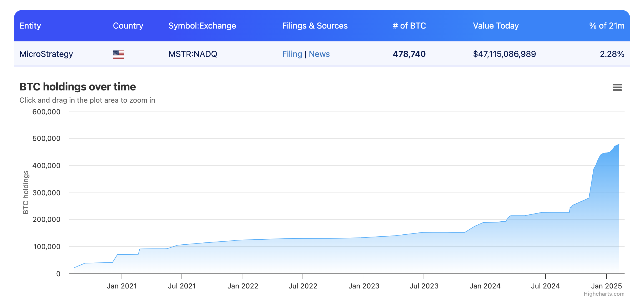Image resolution: width=644 pixels, height=304 pixels.
Task: Click the Symbol:Exchange column header
Action: (202, 26)
